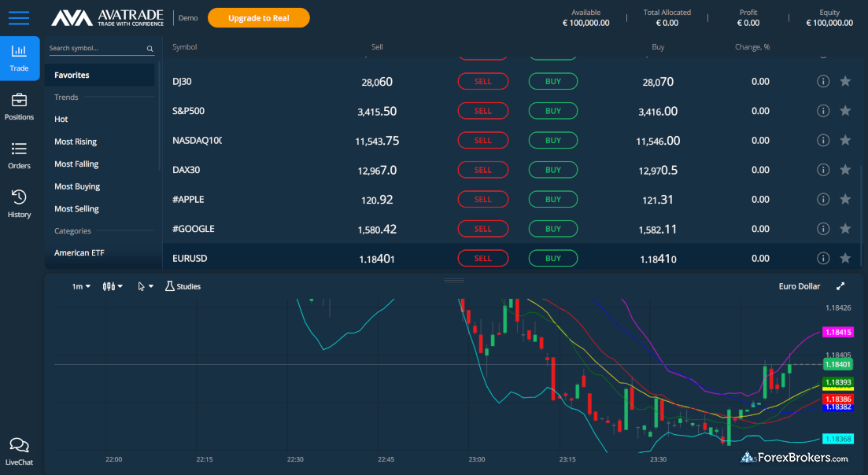
Task: Sell #GOOGLE
Action: 482,228
